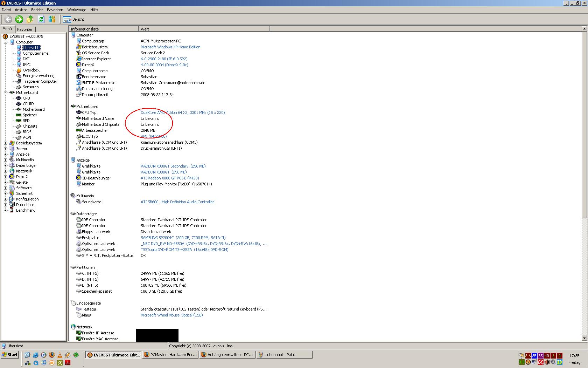Image resolution: width=588 pixels, height=368 pixels.
Task: Launch Internet Explorer from quick launch
Action: pyautogui.click(x=36, y=355)
